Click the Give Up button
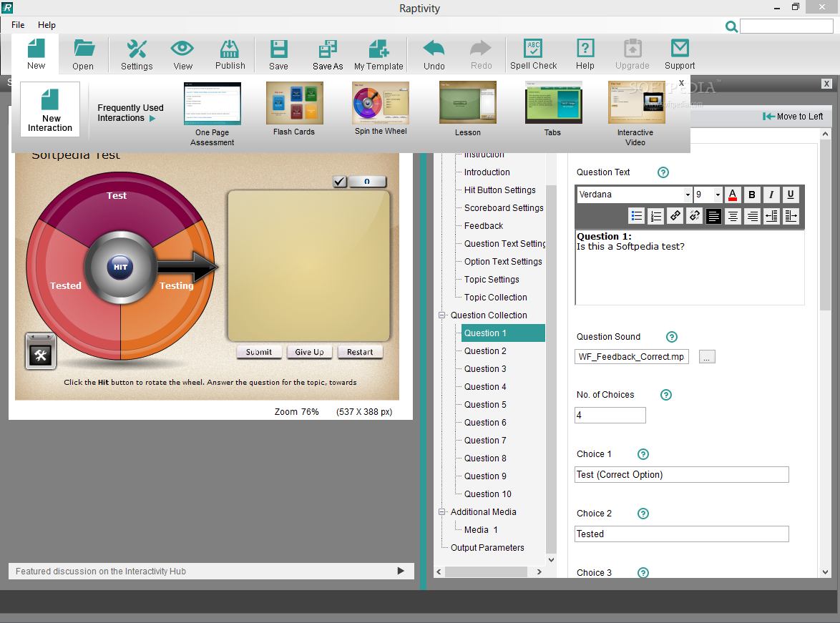Viewport: 840px width, 623px height. click(309, 352)
